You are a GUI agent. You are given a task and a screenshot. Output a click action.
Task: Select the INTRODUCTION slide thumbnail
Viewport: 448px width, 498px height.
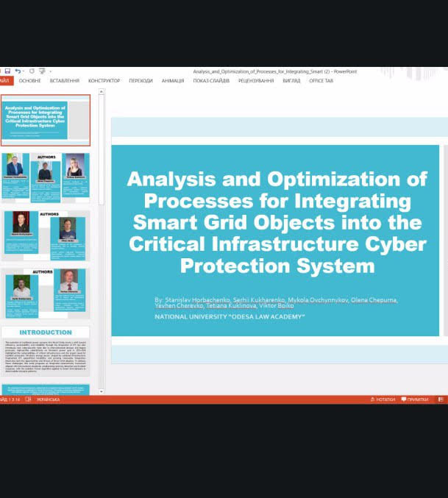46,352
